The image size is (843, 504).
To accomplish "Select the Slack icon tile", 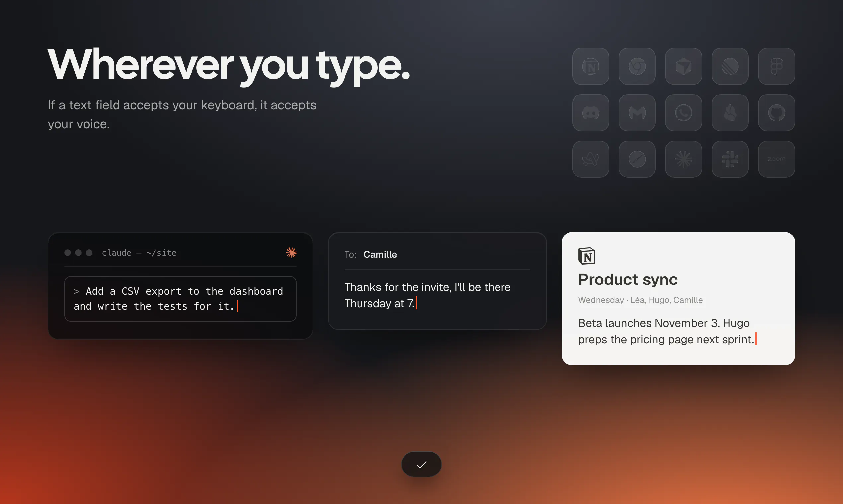I will click(730, 159).
